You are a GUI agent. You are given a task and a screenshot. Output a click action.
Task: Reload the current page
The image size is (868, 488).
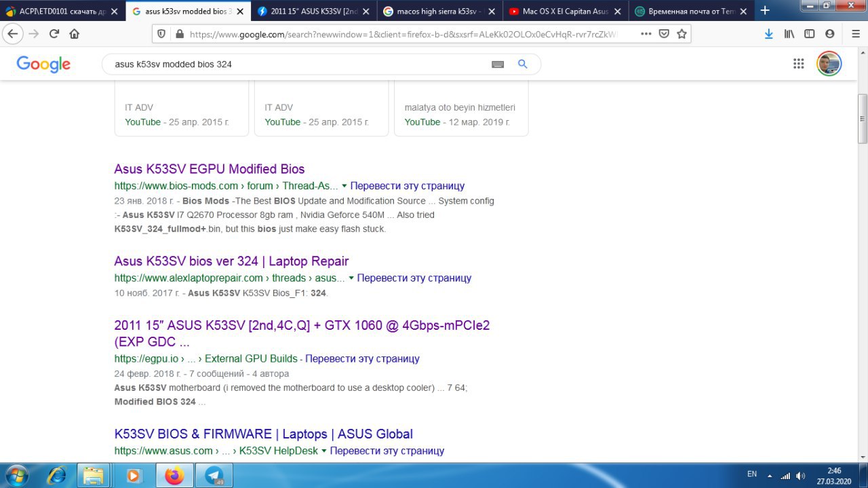54,34
